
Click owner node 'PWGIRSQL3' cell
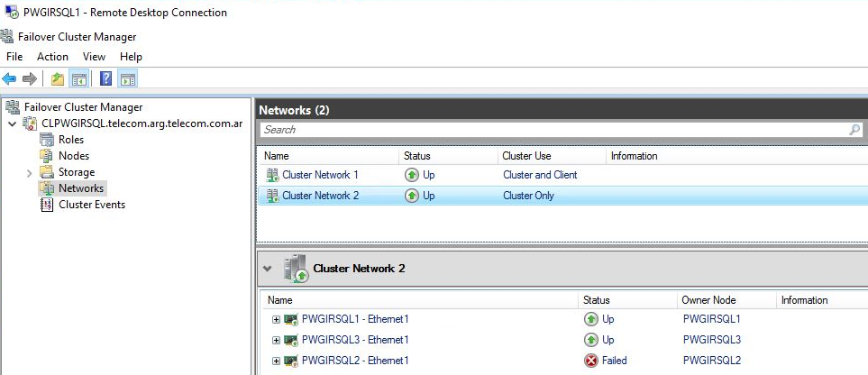pos(712,340)
